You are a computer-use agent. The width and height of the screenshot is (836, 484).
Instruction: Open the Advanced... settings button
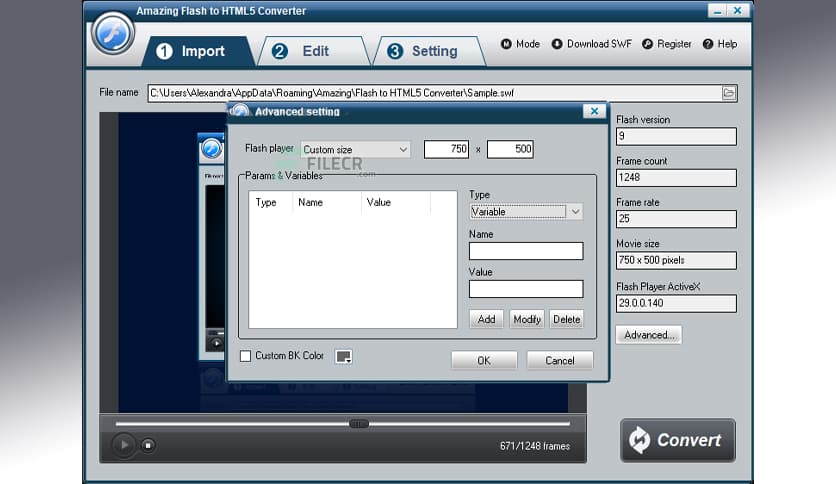pyautogui.click(x=649, y=335)
